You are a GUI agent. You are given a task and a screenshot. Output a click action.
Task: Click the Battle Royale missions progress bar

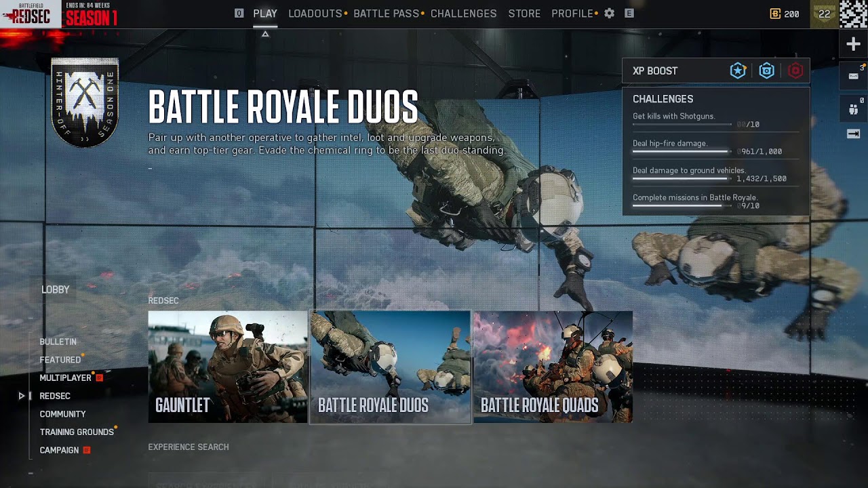(x=682, y=206)
